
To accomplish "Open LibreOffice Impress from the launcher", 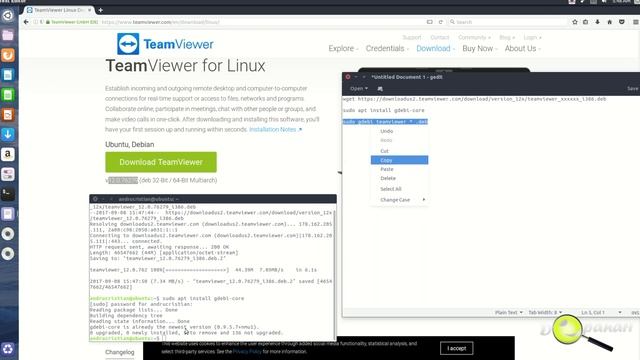I will [x=8, y=115].
